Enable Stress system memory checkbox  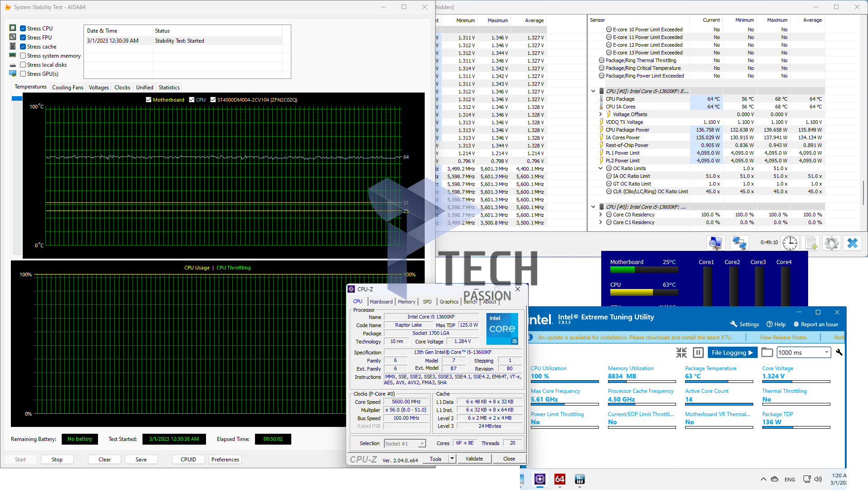pos(23,56)
